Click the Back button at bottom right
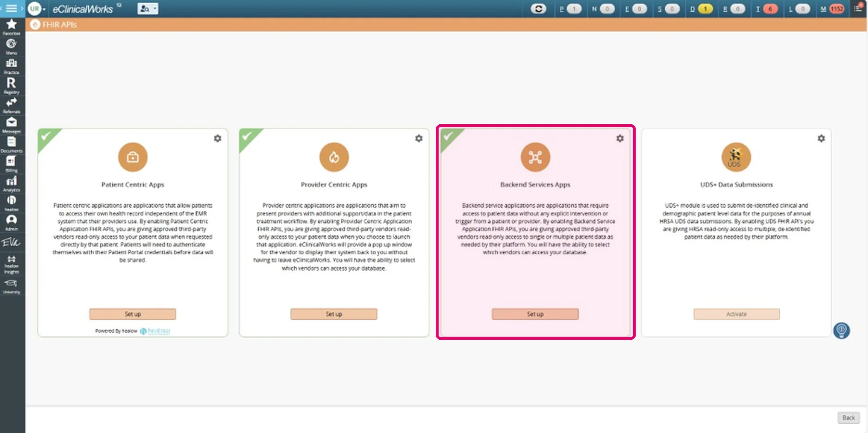This screenshot has height=433, width=868. (x=849, y=418)
